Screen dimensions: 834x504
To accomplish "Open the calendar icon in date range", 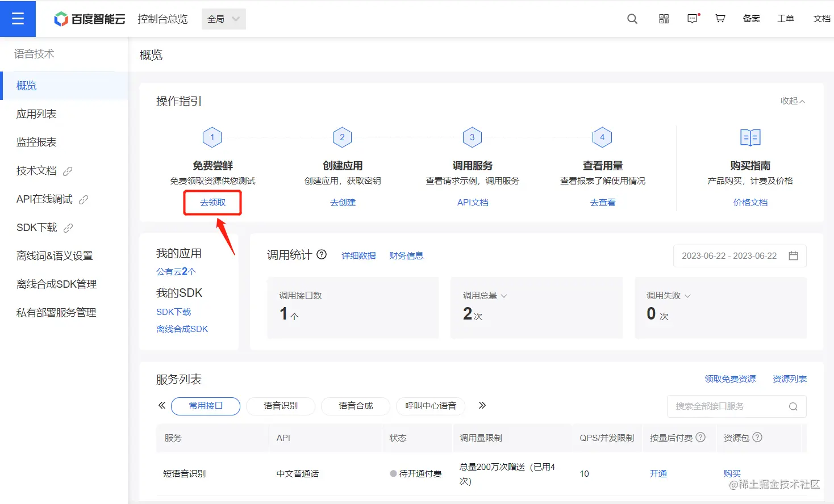I will coord(794,256).
